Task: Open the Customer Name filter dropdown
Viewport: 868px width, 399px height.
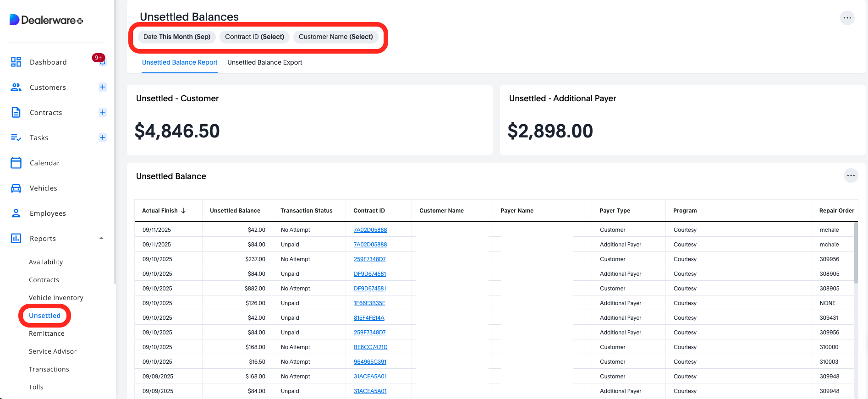Action: tap(335, 37)
